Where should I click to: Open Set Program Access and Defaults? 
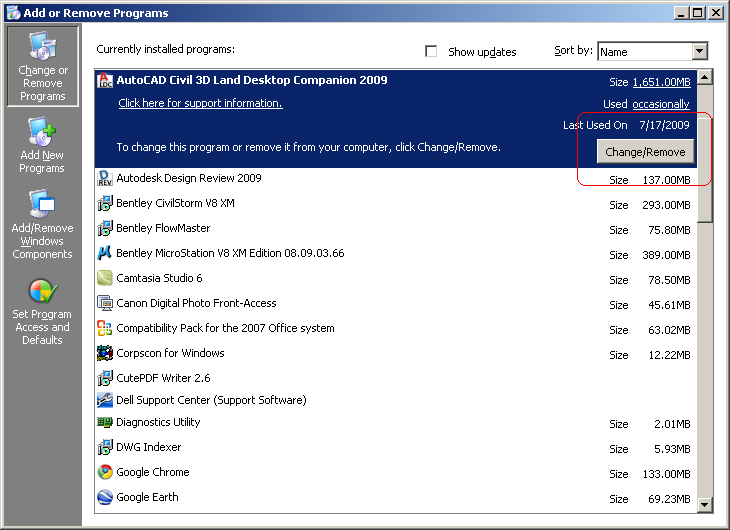coord(42,311)
